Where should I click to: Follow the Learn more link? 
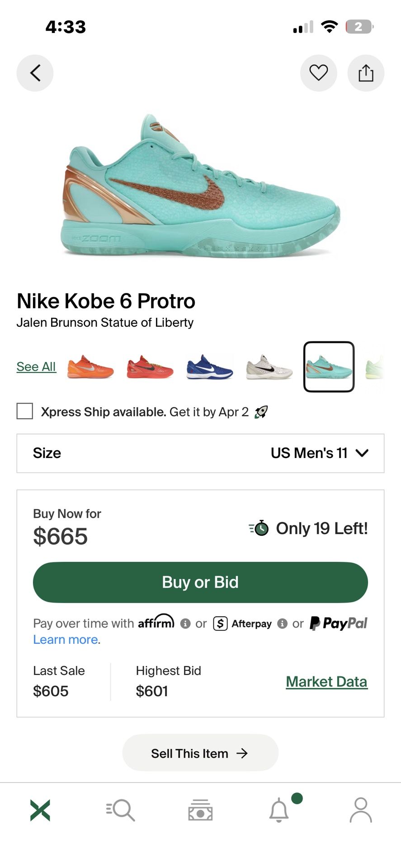tap(66, 639)
